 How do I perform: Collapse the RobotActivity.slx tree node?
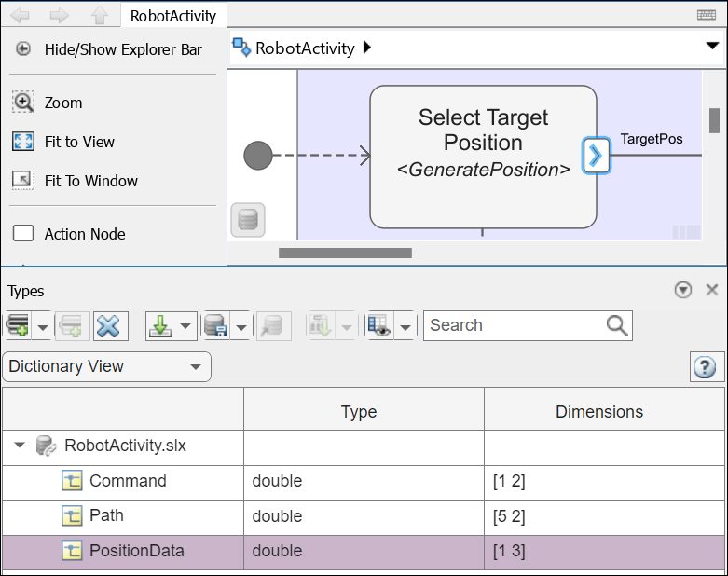point(19,445)
